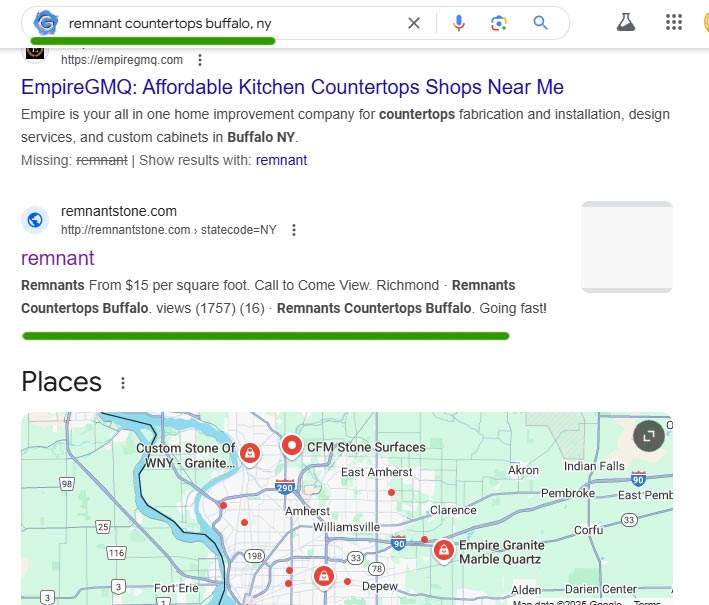This screenshot has height=605, width=709.
Task: Click the remnantstone.com globe favicon
Action: click(35, 220)
